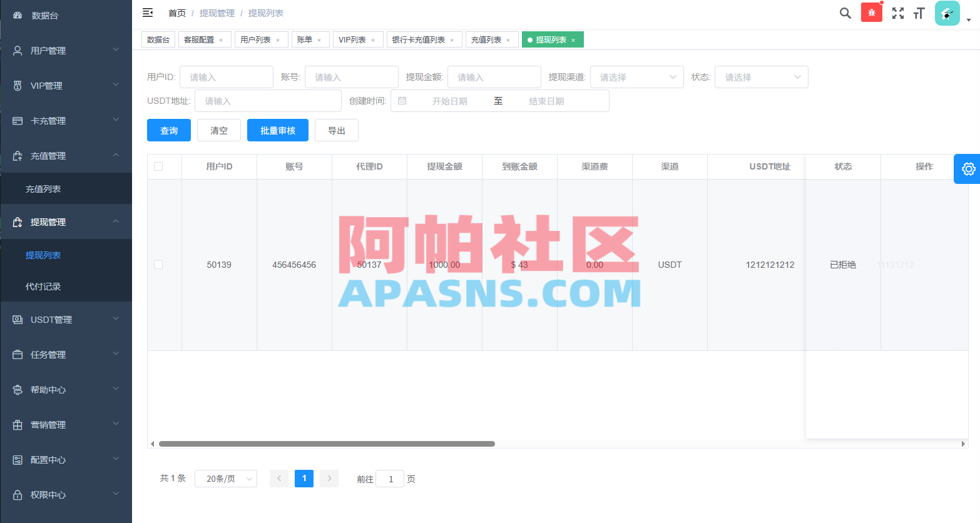Click the blue 查询 button

169,130
